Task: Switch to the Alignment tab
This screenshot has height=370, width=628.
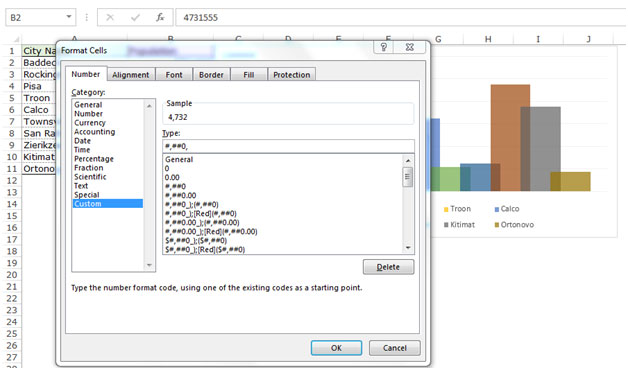Action: pos(131,75)
